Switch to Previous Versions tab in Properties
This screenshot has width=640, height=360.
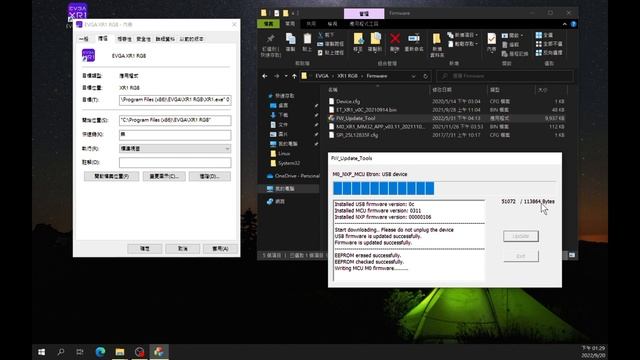click(x=191, y=39)
